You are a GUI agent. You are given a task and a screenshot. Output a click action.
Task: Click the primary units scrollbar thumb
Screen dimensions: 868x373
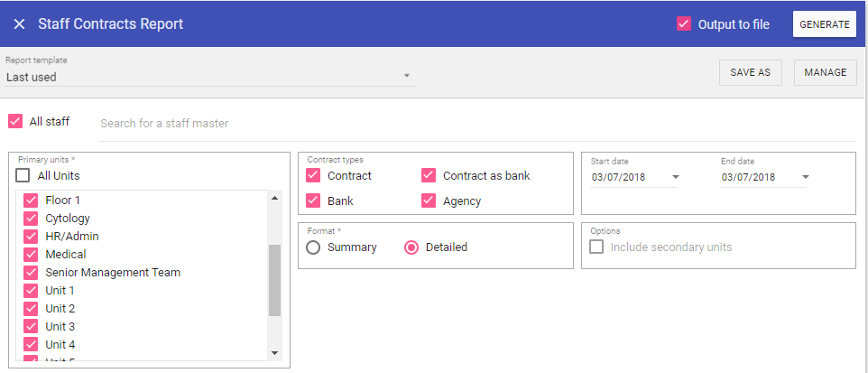click(274, 280)
